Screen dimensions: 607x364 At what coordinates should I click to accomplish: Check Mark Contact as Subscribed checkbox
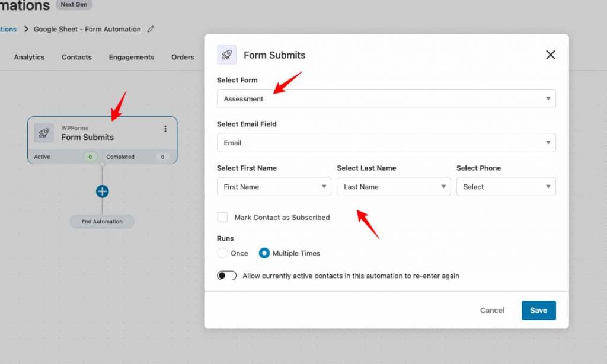point(223,217)
